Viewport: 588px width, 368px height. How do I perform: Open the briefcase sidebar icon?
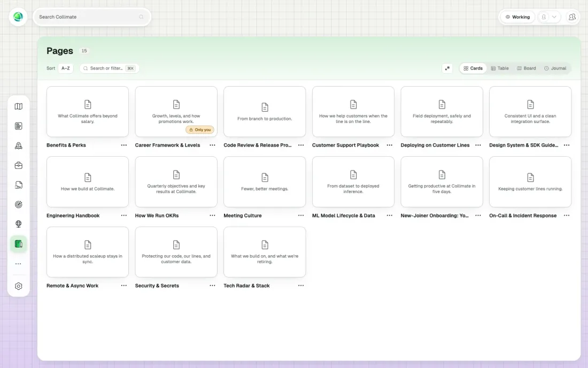(x=18, y=165)
